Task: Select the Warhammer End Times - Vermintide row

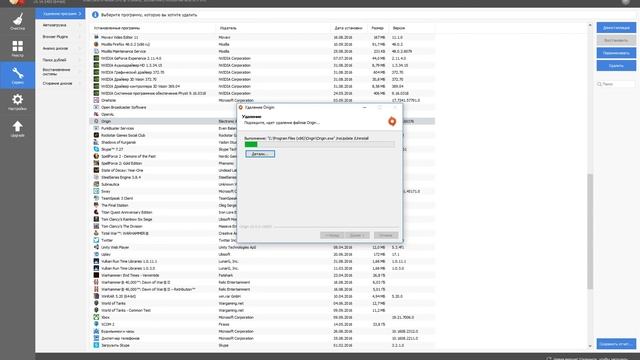Action: point(262,275)
